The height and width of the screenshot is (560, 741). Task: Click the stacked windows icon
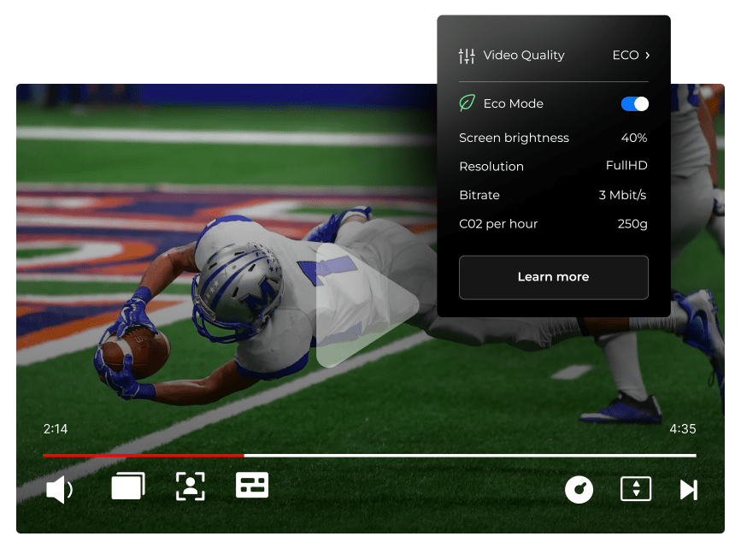pos(128,486)
